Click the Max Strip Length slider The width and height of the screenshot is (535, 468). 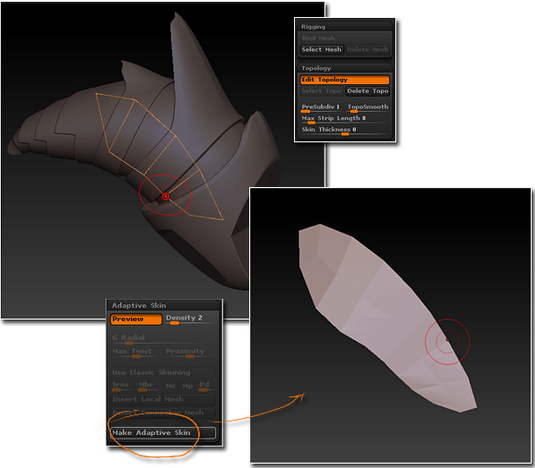345,119
